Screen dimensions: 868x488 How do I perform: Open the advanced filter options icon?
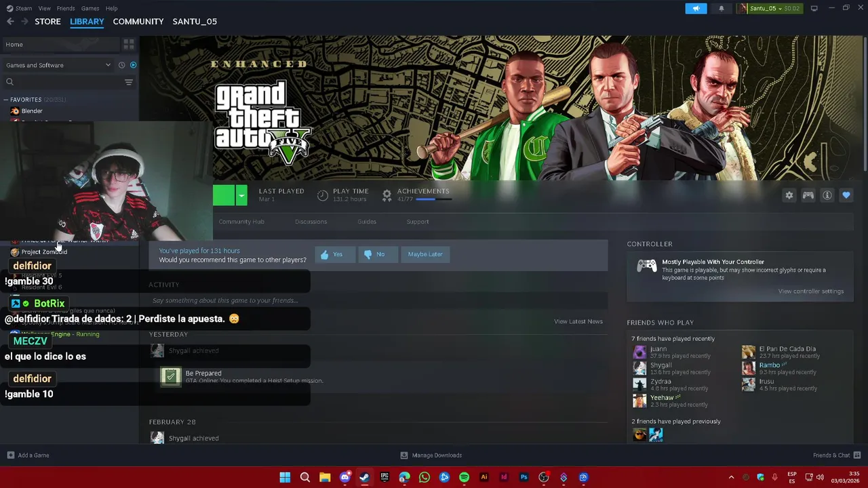129,82
